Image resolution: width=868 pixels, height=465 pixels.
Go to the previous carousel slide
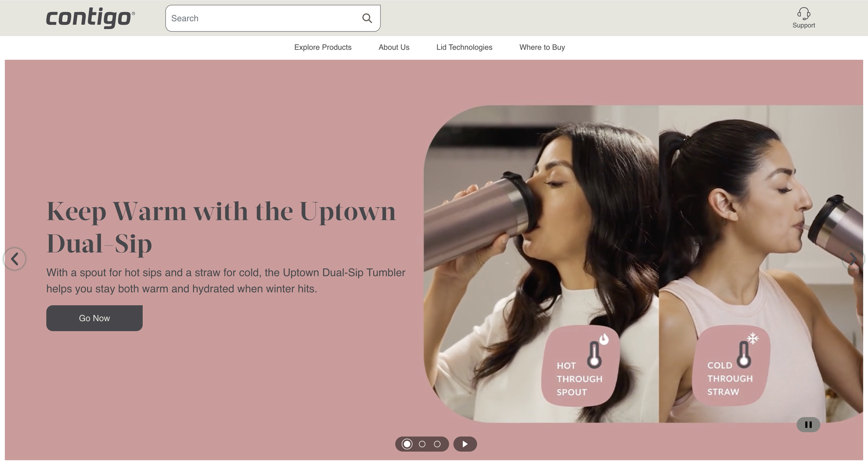[x=15, y=259]
